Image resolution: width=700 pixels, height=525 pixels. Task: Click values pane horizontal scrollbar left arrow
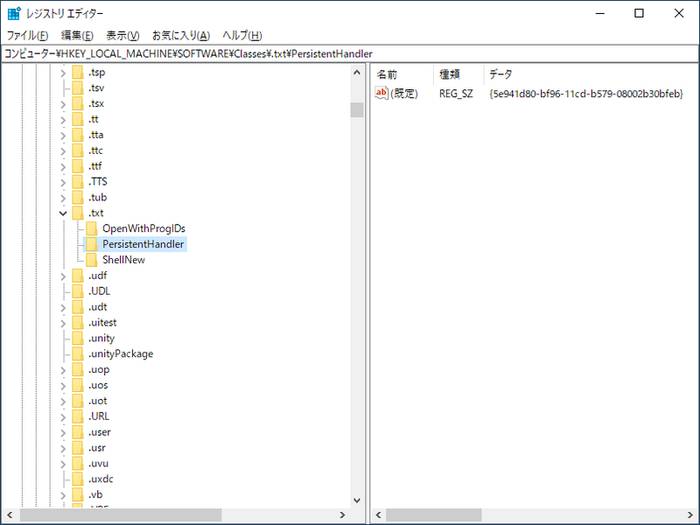click(379, 515)
